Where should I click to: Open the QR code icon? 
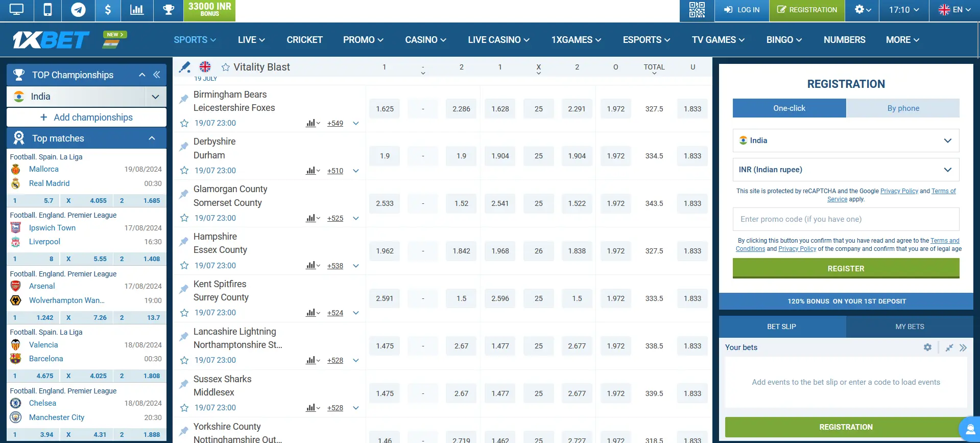coord(697,10)
